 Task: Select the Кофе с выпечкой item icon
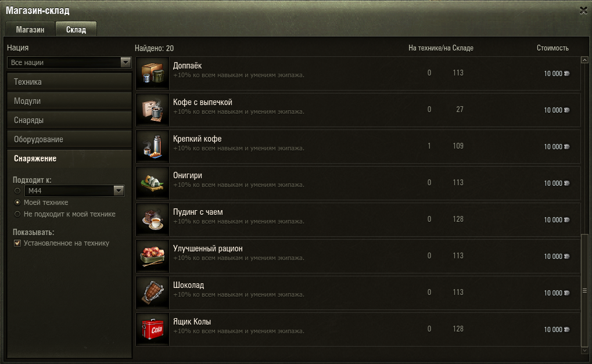153,110
